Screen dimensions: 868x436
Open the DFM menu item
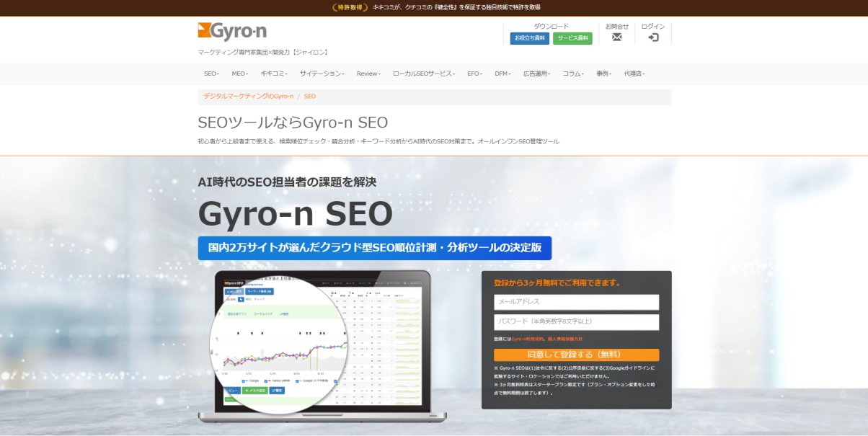[502, 74]
